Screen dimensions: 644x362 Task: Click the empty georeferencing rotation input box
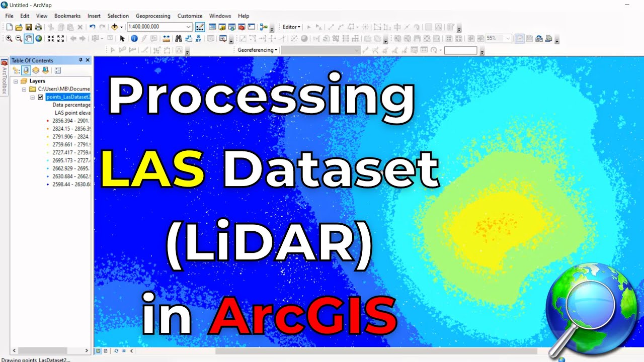460,50
